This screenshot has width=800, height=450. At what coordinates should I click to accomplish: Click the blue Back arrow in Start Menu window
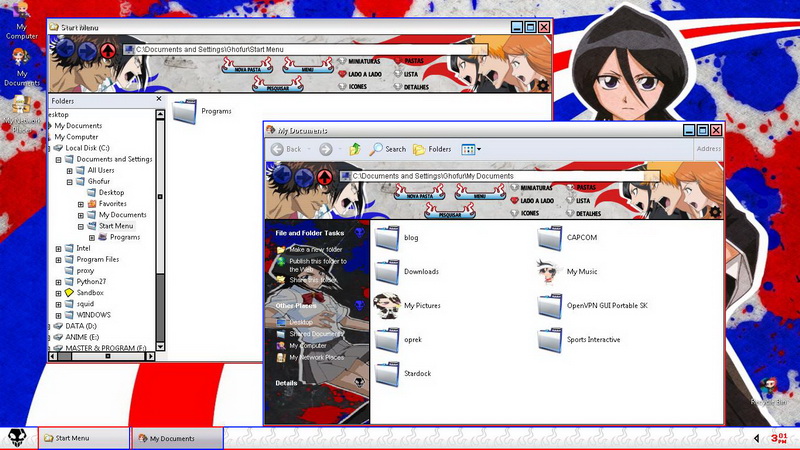[x=65, y=49]
